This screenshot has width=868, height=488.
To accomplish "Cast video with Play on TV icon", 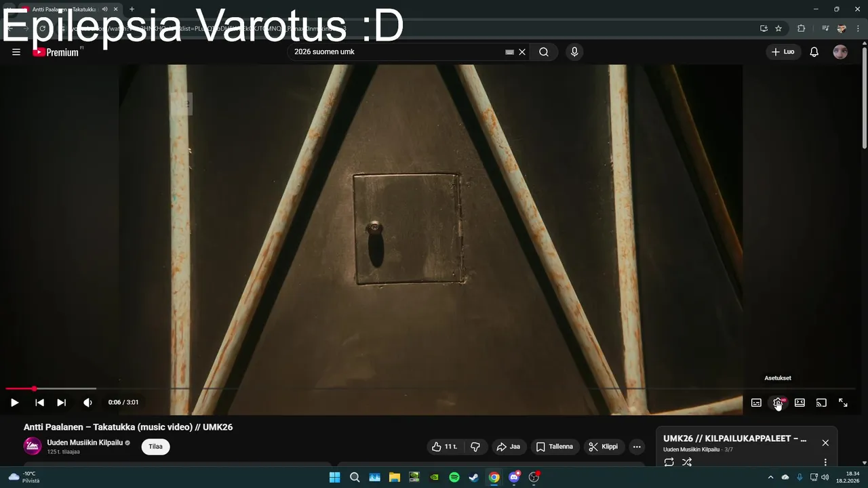I will click(821, 403).
